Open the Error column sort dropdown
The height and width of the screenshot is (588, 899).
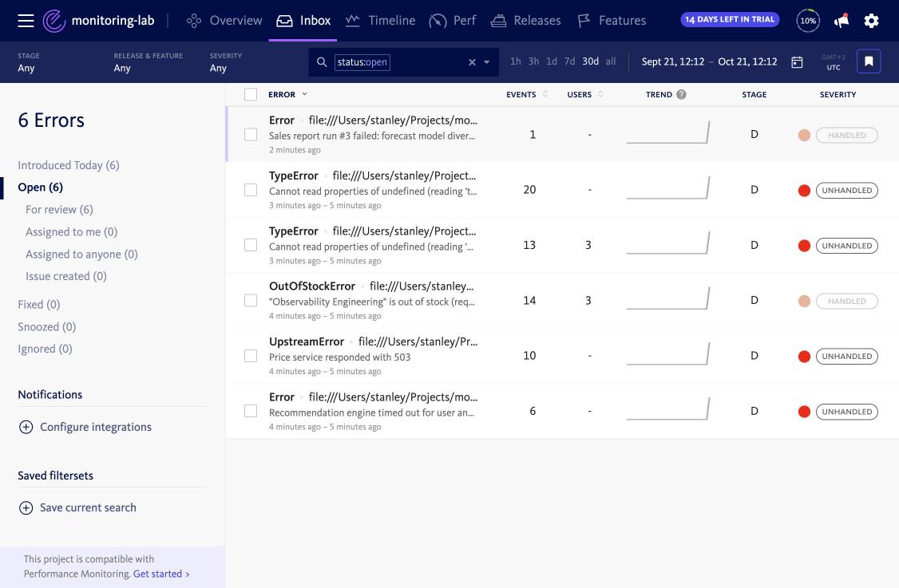tap(304, 94)
